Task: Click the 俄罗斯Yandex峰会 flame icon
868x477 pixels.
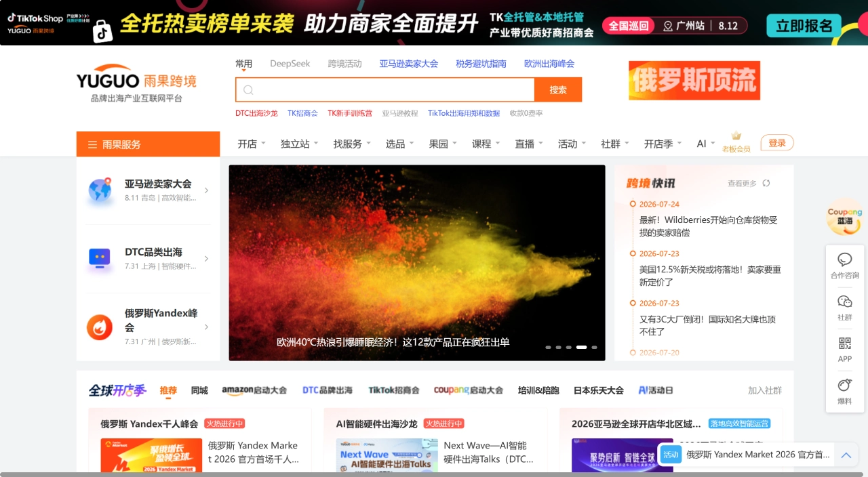Action: point(100,327)
